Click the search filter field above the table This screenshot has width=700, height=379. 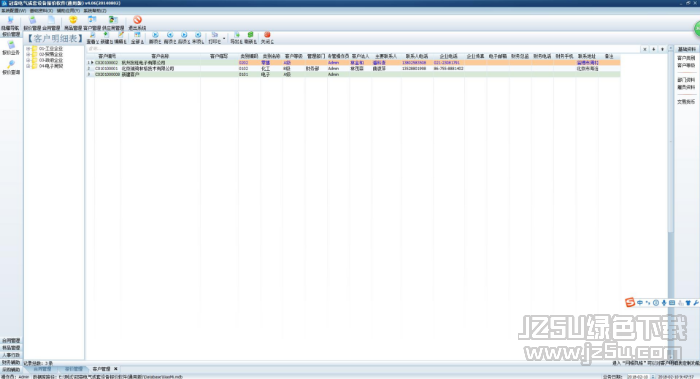click(364, 49)
